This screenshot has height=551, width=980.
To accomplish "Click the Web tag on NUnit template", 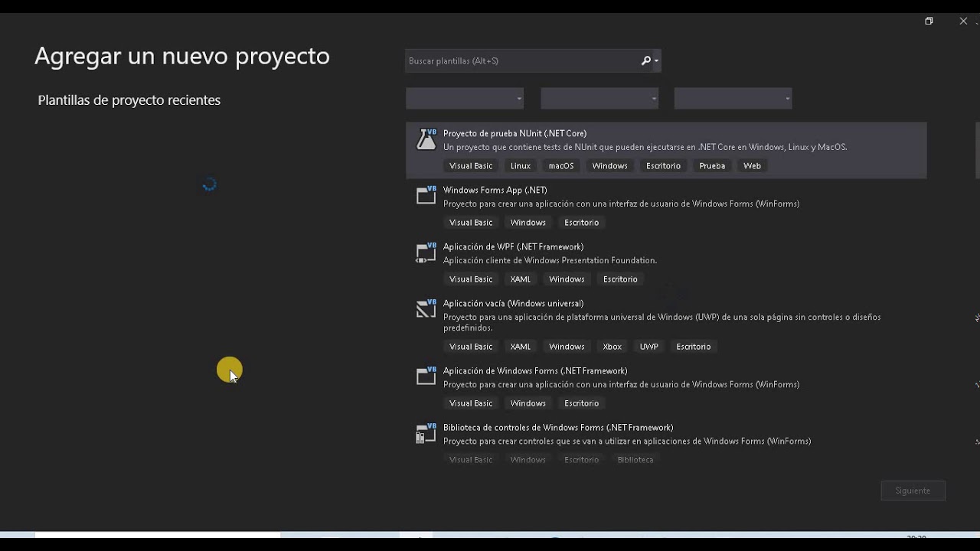I will tap(752, 165).
